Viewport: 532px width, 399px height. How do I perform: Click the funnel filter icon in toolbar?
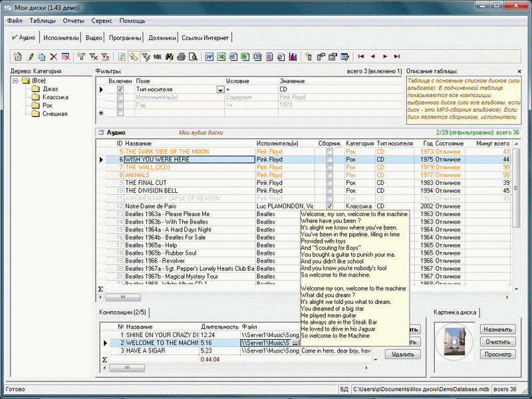[x=82, y=57]
